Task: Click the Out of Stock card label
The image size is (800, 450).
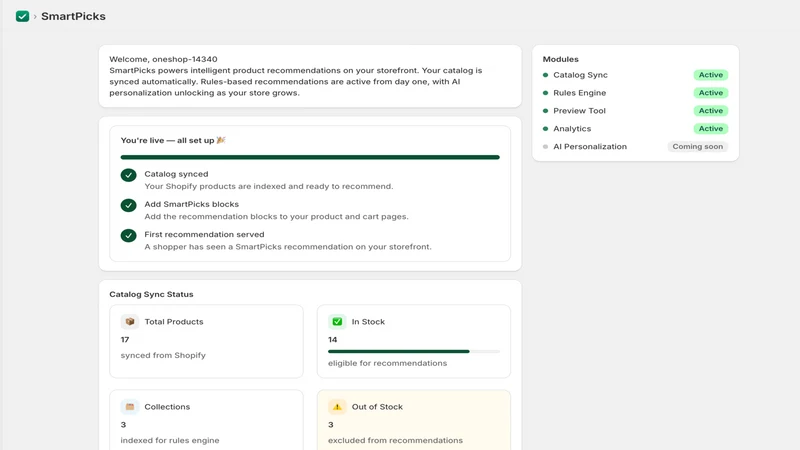Action: click(377, 407)
